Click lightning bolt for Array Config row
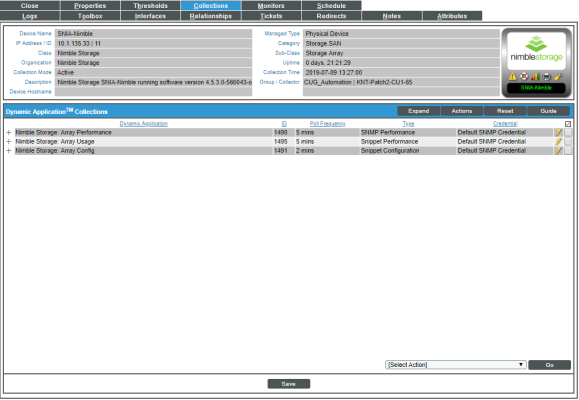 [x=559, y=151]
